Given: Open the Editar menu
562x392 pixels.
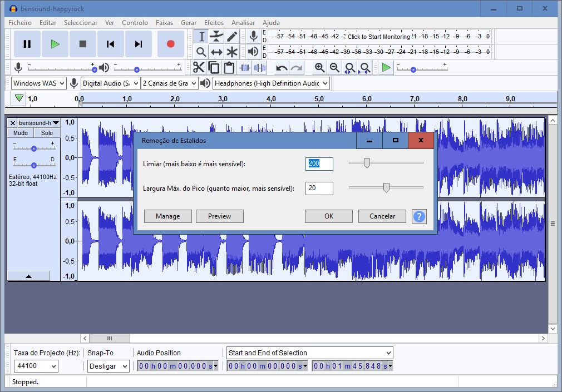Looking at the screenshot, I should tap(48, 23).
